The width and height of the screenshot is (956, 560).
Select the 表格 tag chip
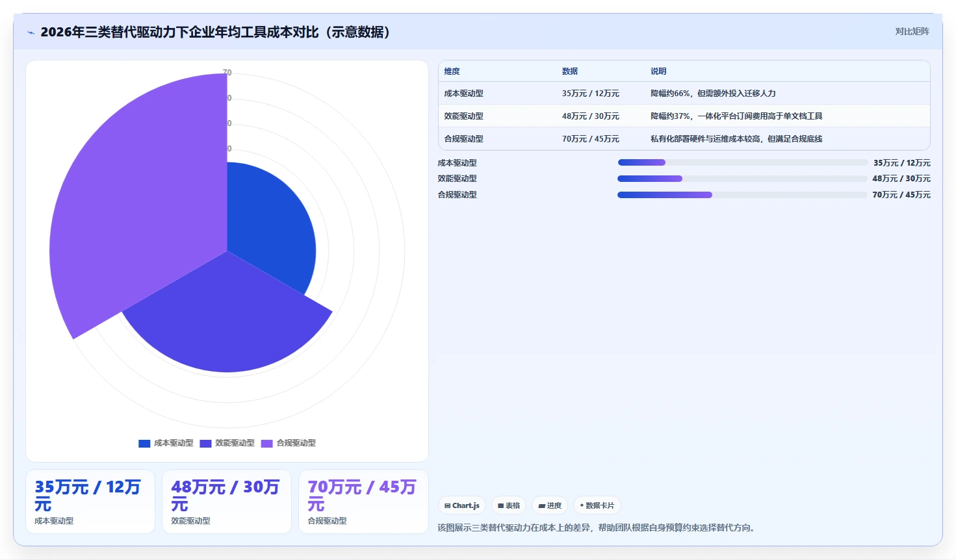click(509, 505)
